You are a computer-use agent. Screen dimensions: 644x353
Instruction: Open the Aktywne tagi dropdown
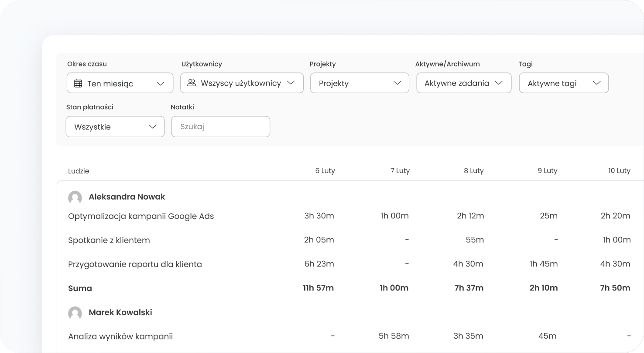coord(563,83)
